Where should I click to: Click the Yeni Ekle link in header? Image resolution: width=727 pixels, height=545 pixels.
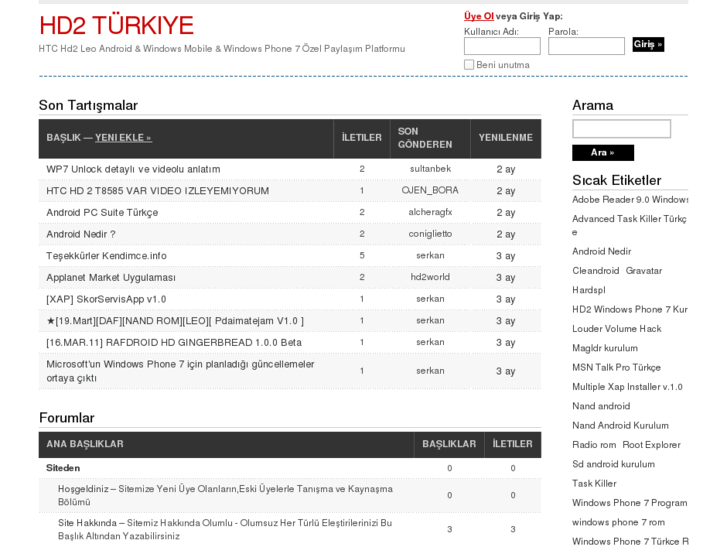[x=123, y=138]
